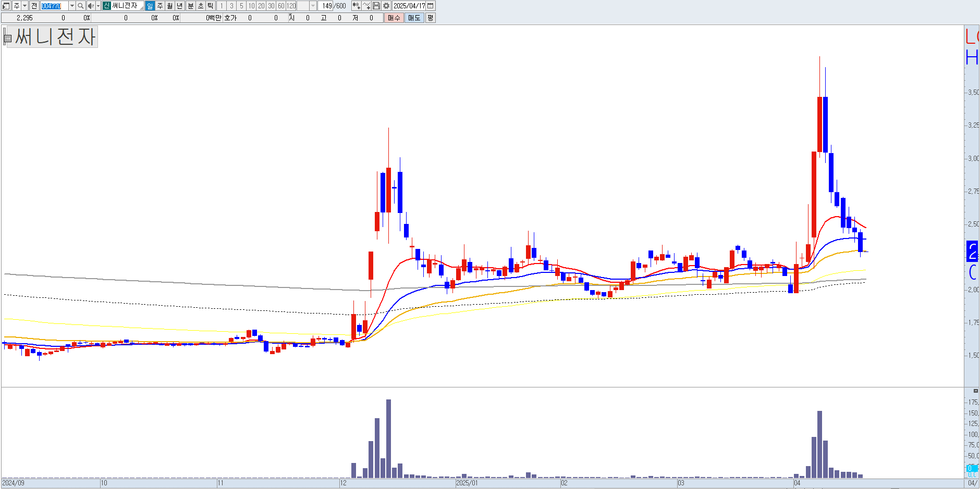Open dropdown arrow next to speaker icon

98,6
